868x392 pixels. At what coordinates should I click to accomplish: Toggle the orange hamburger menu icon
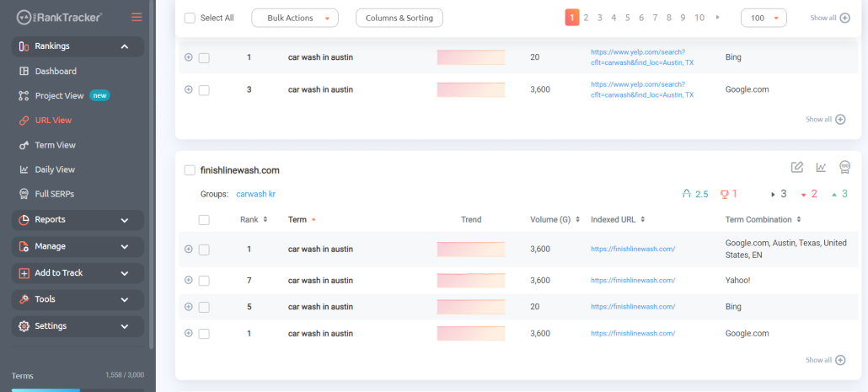tap(137, 17)
